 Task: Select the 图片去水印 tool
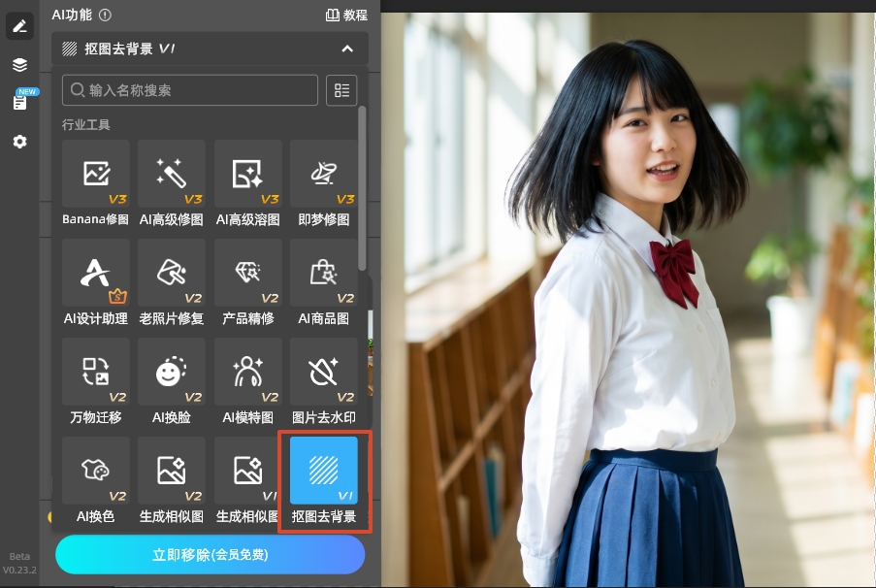coord(324,381)
